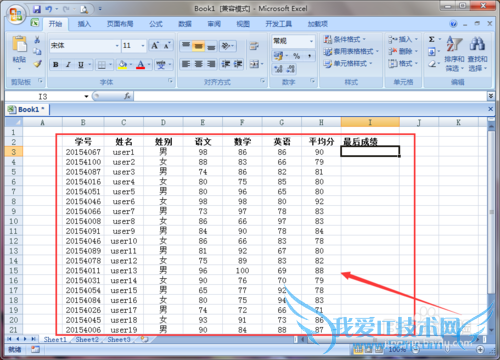This screenshot has height=360, width=500.
Task: Open text orientation options
Action: pyautogui.click(x=228, y=46)
